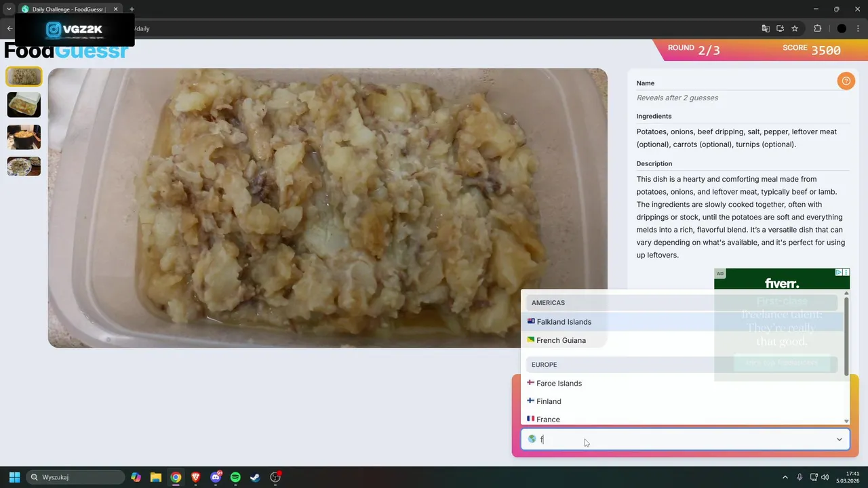Click the EUROPE group header
The width and height of the screenshot is (868, 488).
(x=682, y=365)
